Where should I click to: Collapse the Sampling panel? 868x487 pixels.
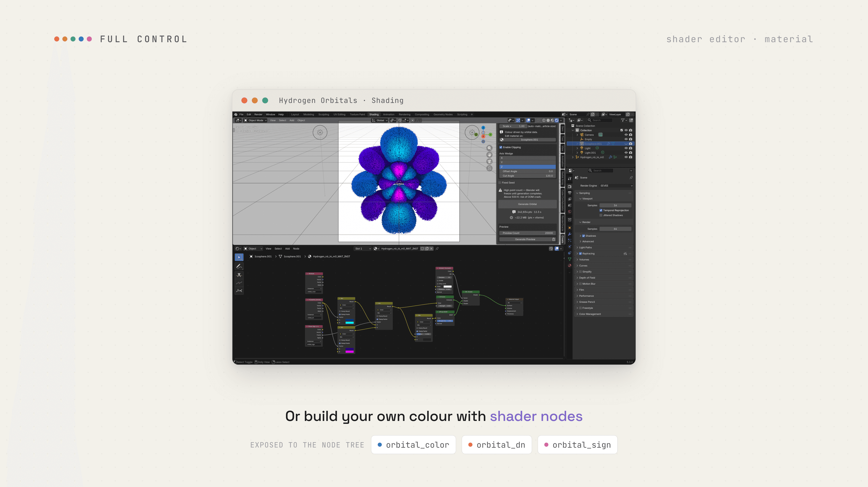[603, 193]
